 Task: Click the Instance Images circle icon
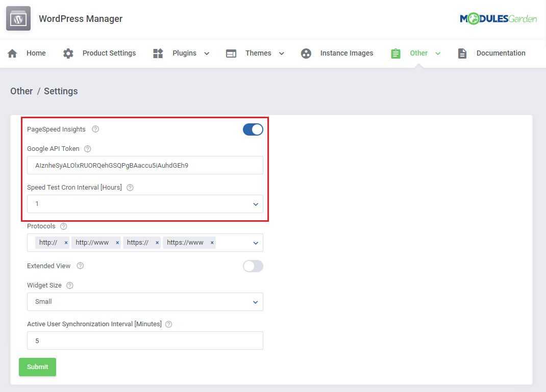[306, 53]
